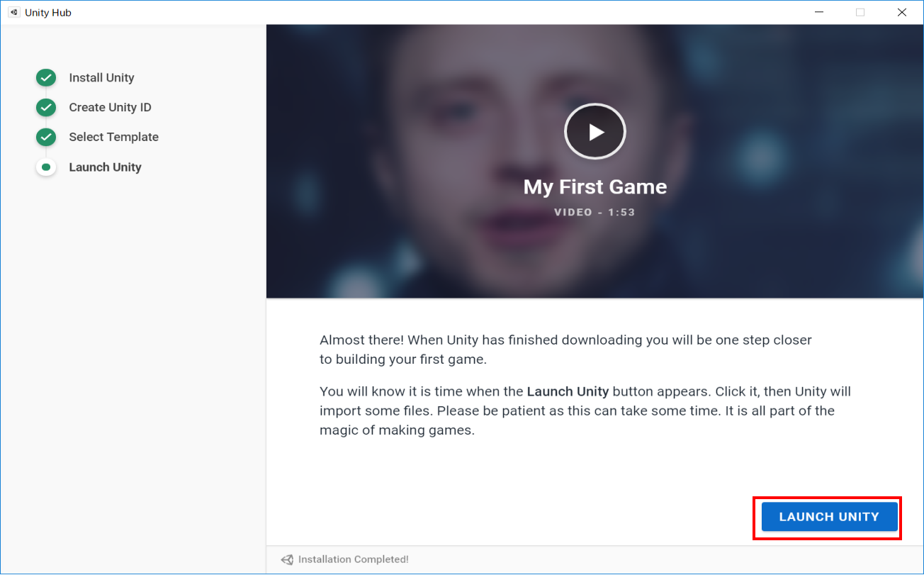Click the Install Unity green checkmark icon
This screenshot has width=924, height=575.
pyautogui.click(x=46, y=78)
